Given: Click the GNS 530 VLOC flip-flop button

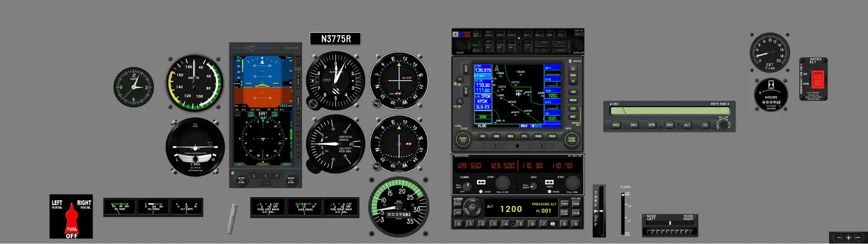Looking at the screenshot, I should (466, 91).
